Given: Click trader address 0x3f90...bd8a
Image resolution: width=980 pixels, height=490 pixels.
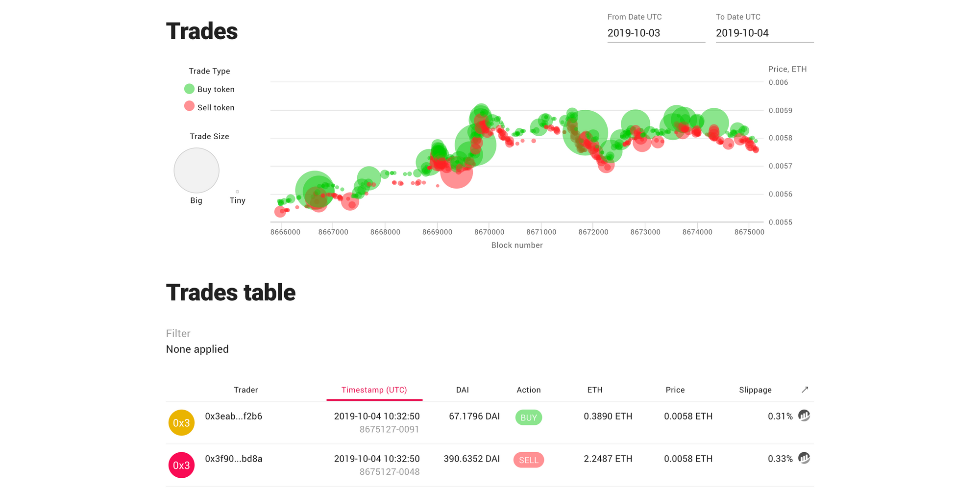Looking at the screenshot, I should [233, 459].
